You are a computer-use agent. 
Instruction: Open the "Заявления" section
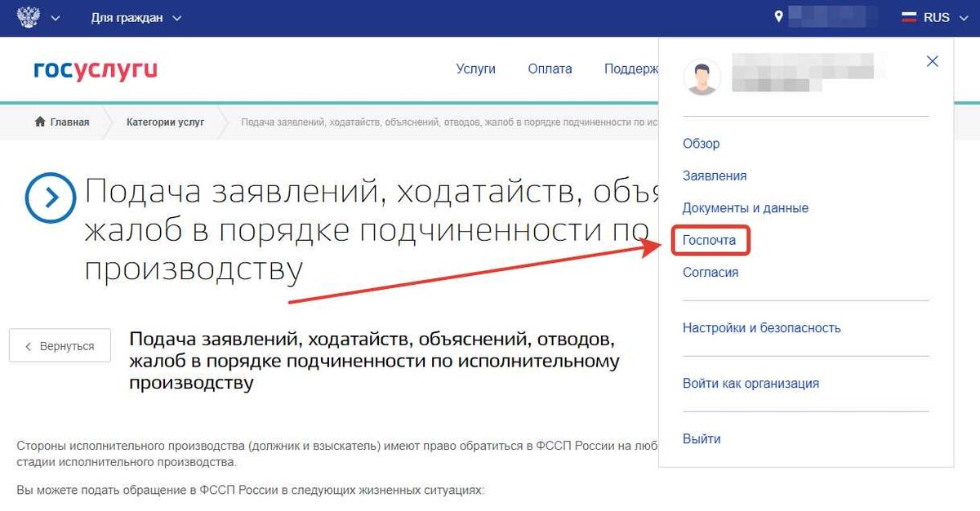pyautogui.click(x=715, y=176)
